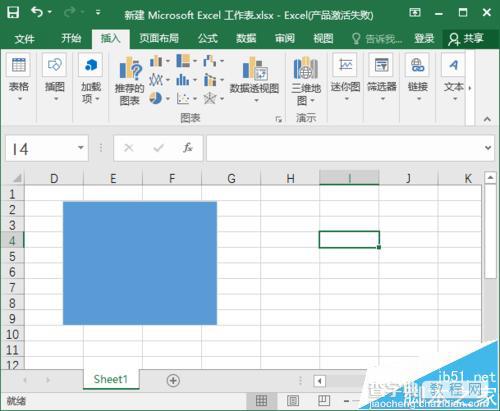The image size is (500, 411).
Task: Click the Save icon in title bar
Action: click(x=13, y=13)
